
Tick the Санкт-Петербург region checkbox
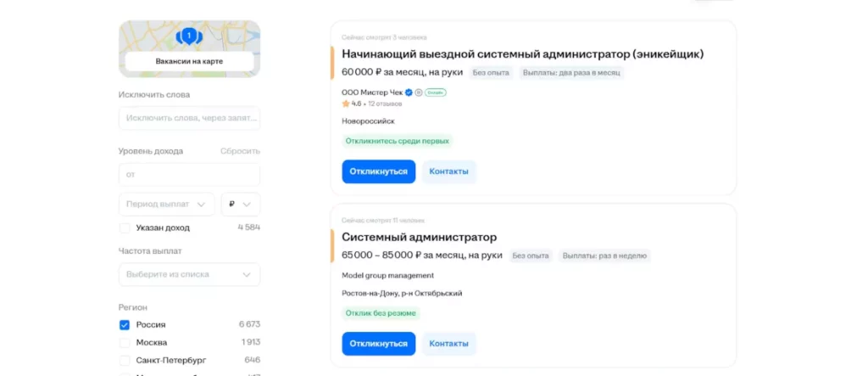pos(125,360)
